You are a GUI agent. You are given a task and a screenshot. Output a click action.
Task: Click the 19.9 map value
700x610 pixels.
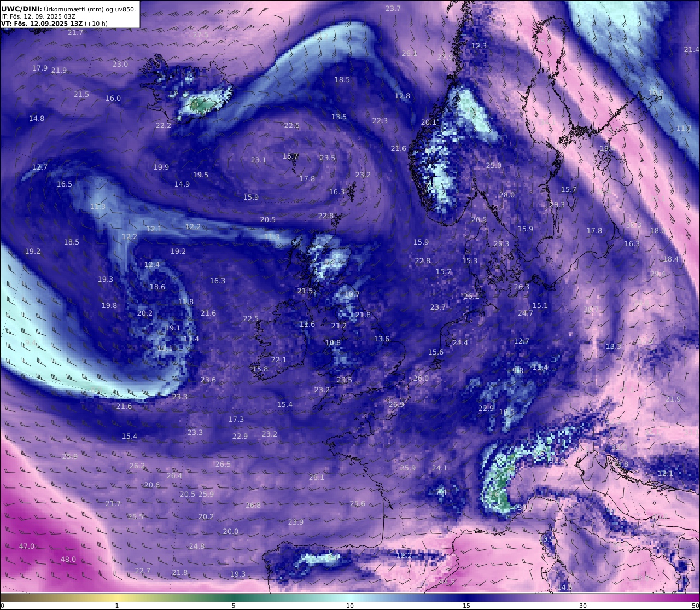coord(161,167)
